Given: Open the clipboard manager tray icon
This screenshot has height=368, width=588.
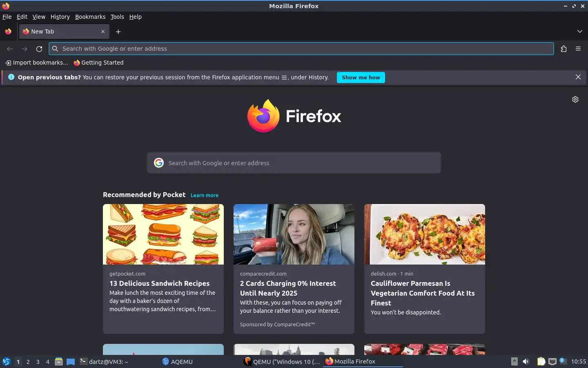Looking at the screenshot, I should pyautogui.click(x=541, y=361).
